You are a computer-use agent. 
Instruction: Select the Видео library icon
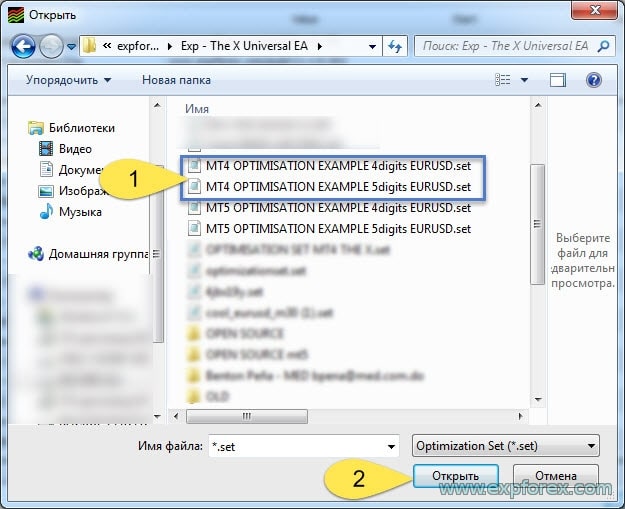(x=46, y=148)
